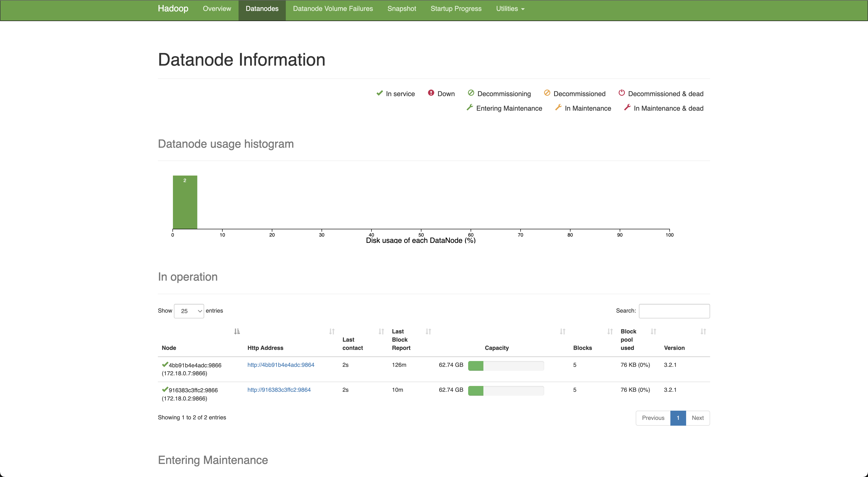Screen dimensions: 868x477
Task: Sort by Blocks column arrows icon
Action: (x=610, y=331)
